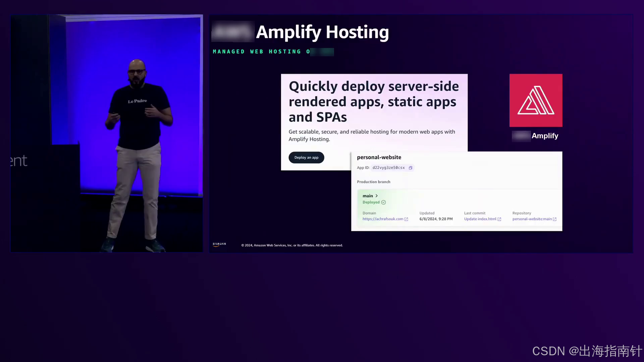Click the Domain column label
The image size is (644, 362).
pos(369,213)
